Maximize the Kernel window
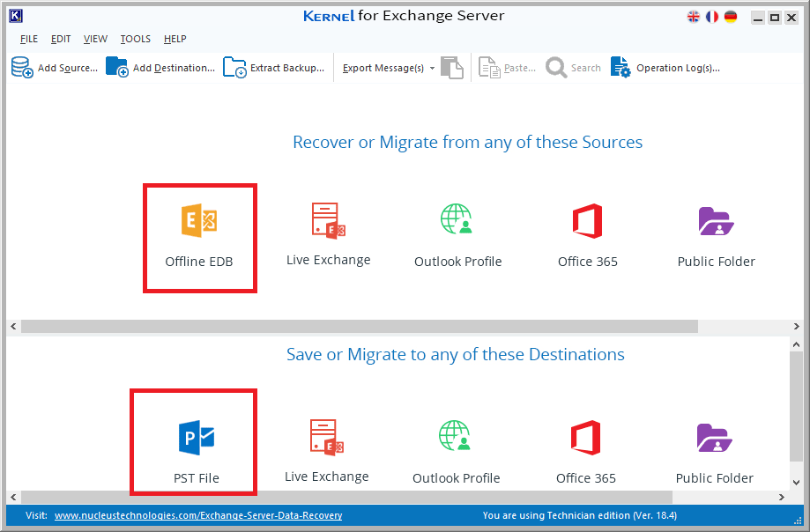This screenshot has height=532, width=810. click(x=775, y=18)
